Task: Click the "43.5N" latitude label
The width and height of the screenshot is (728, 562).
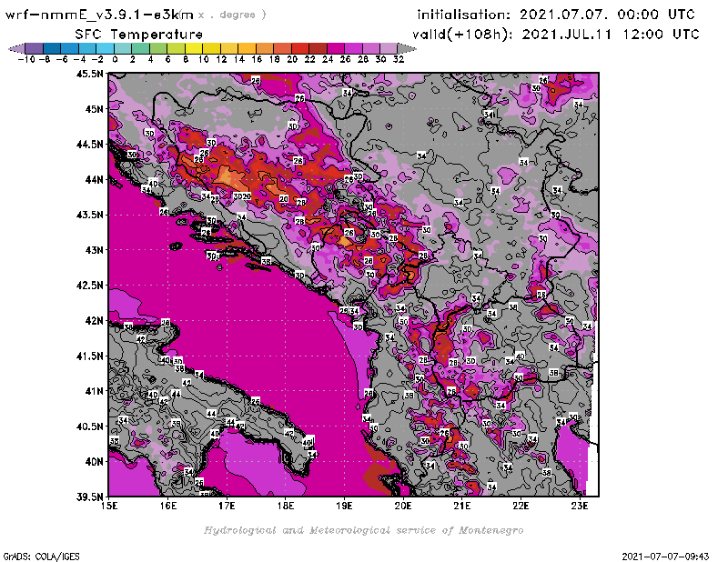Action: tap(89, 215)
